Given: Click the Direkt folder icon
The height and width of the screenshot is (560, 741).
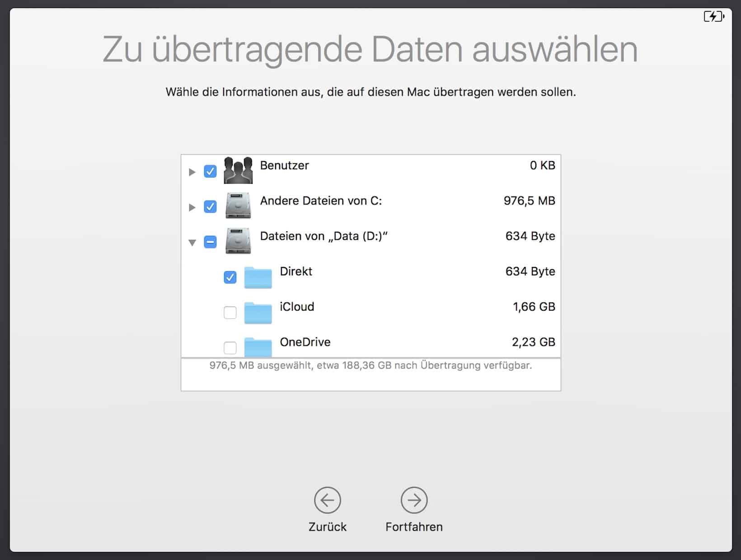Looking at the screenshot, I should point(258,277).
